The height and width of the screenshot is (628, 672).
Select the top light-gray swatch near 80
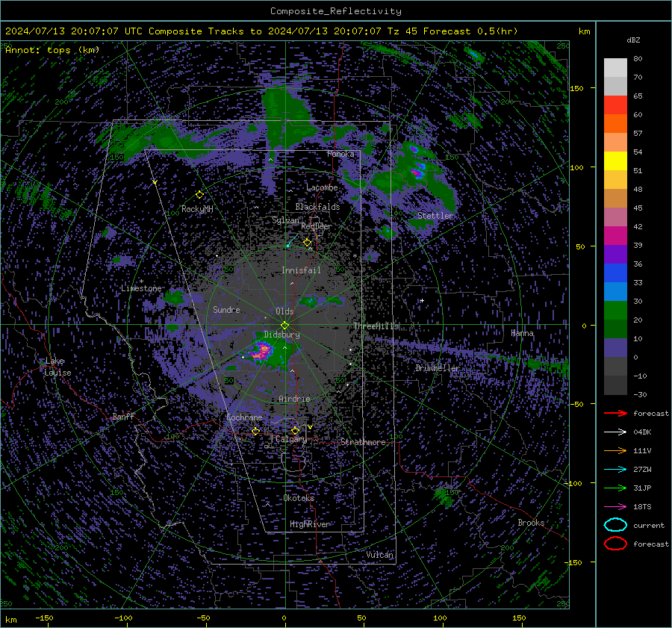click(615, 68)
